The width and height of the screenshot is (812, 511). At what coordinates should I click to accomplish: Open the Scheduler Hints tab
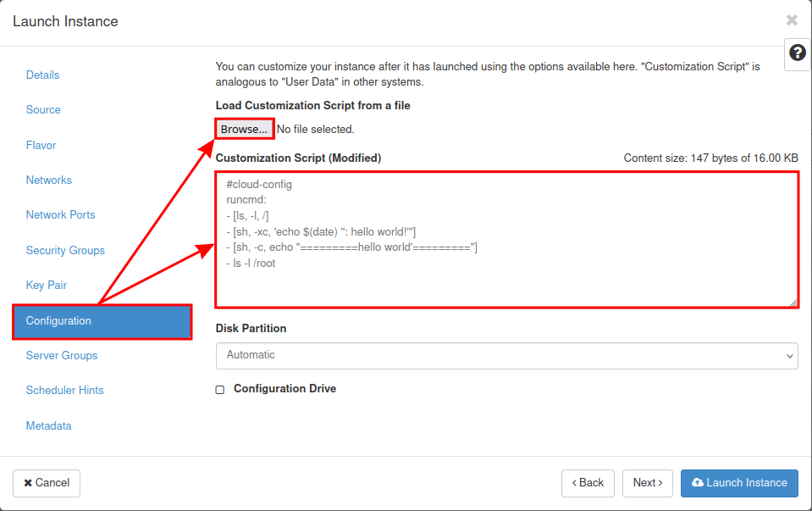coord(65,391)
